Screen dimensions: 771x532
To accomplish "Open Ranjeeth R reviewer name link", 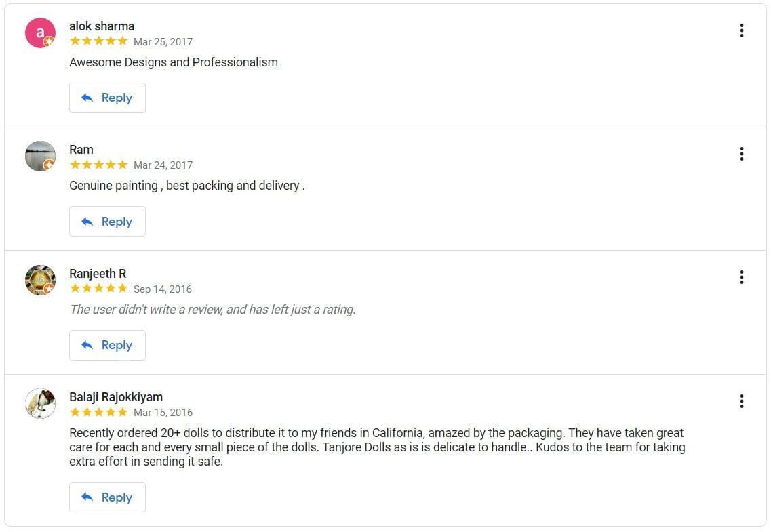I will (98, 274).
